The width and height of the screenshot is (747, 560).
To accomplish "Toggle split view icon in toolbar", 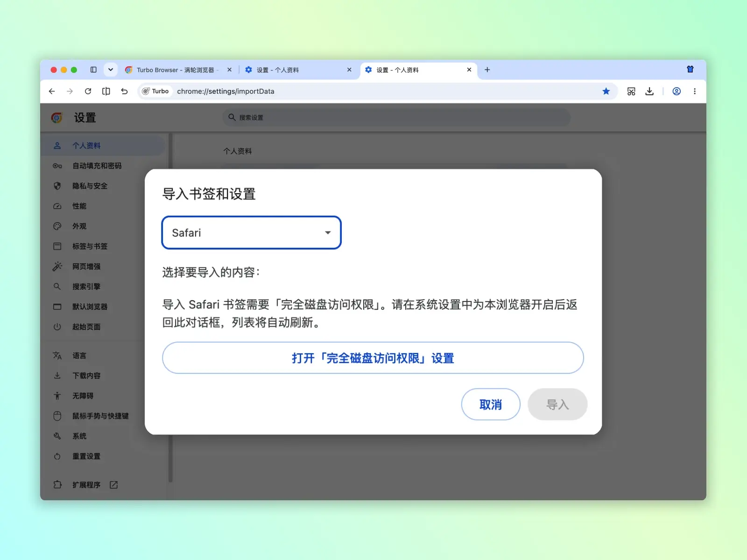I will click(106, 91).
